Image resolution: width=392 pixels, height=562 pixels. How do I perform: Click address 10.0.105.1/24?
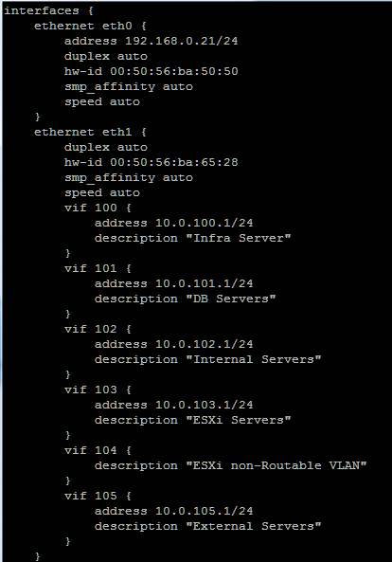pos(173,511)
